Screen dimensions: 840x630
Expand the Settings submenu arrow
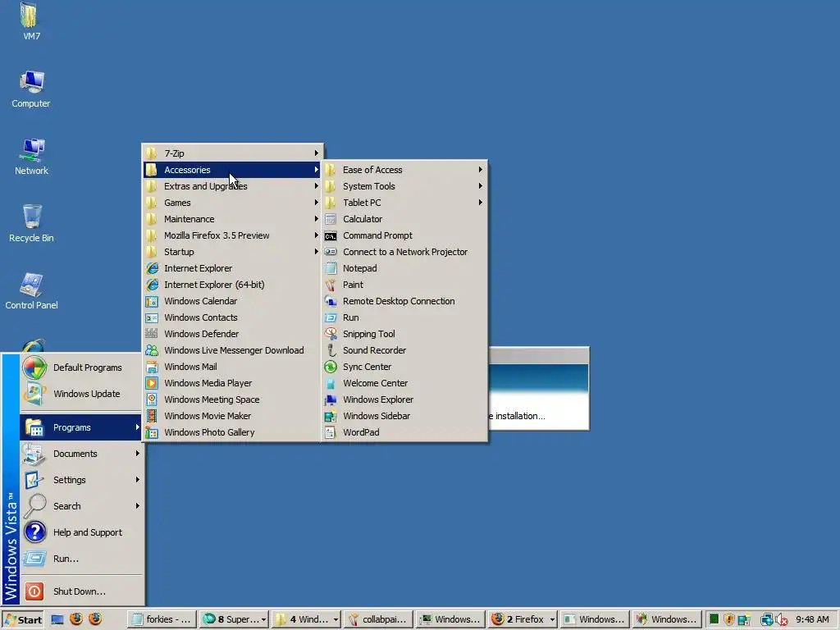pos(137,479)
